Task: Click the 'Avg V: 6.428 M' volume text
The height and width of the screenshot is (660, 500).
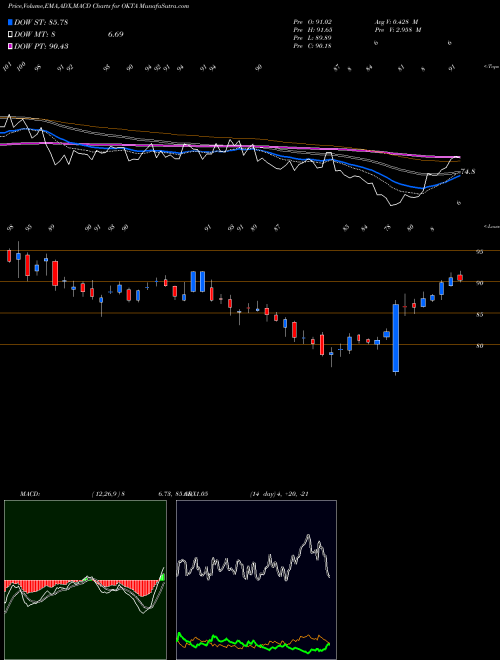Action: [396, 22]
